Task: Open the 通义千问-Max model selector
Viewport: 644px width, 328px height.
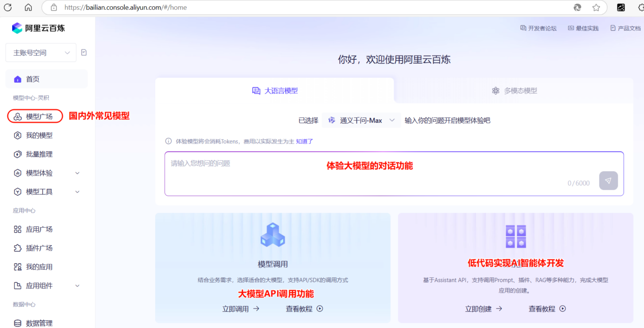Action: coord(361,120)
